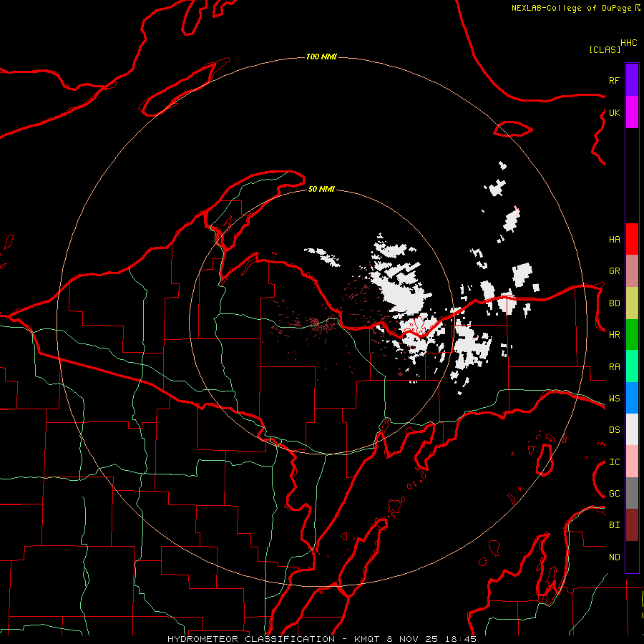The image size is (644, 644).
Task: Select the BD yellow swatch in legend
Action: (632, 303)
